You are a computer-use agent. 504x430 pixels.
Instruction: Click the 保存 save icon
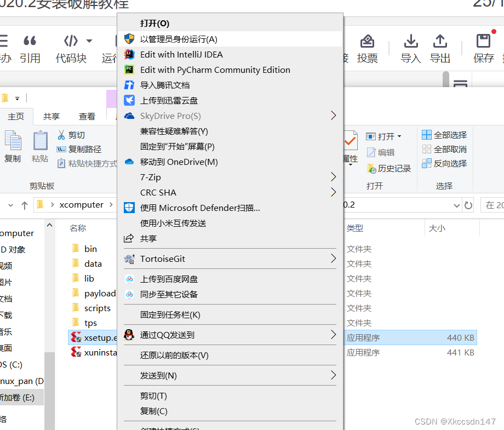(x=483, y=41)
